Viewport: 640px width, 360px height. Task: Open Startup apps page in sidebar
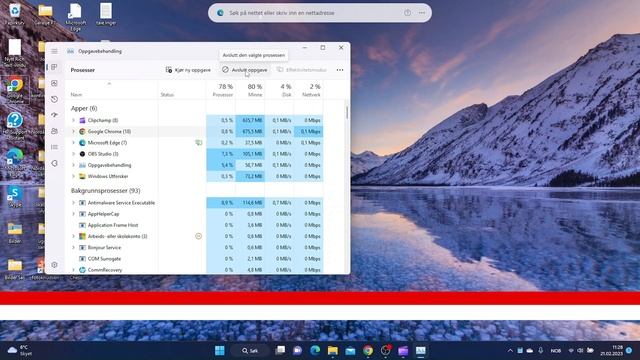54,115
